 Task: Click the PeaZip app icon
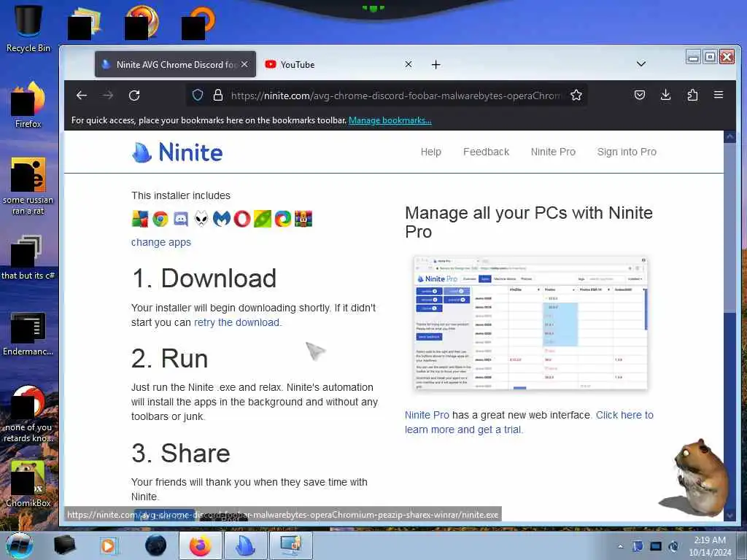click(263, 219)
